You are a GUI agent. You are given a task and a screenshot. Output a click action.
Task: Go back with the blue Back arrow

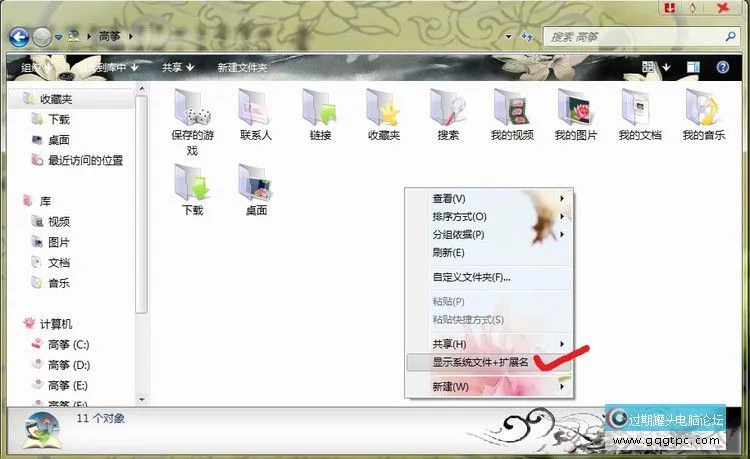pyautogui.click(x=19, y=37)
